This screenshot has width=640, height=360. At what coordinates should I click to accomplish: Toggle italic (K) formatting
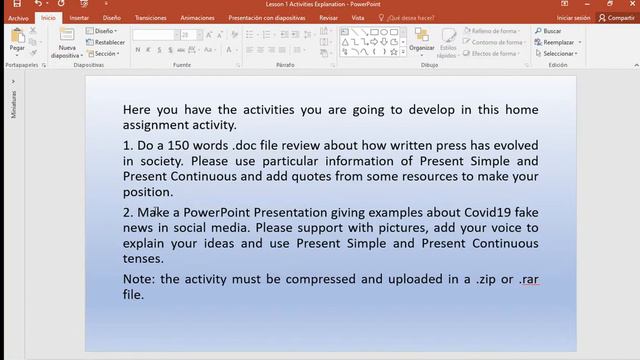(x=148, y=50)
